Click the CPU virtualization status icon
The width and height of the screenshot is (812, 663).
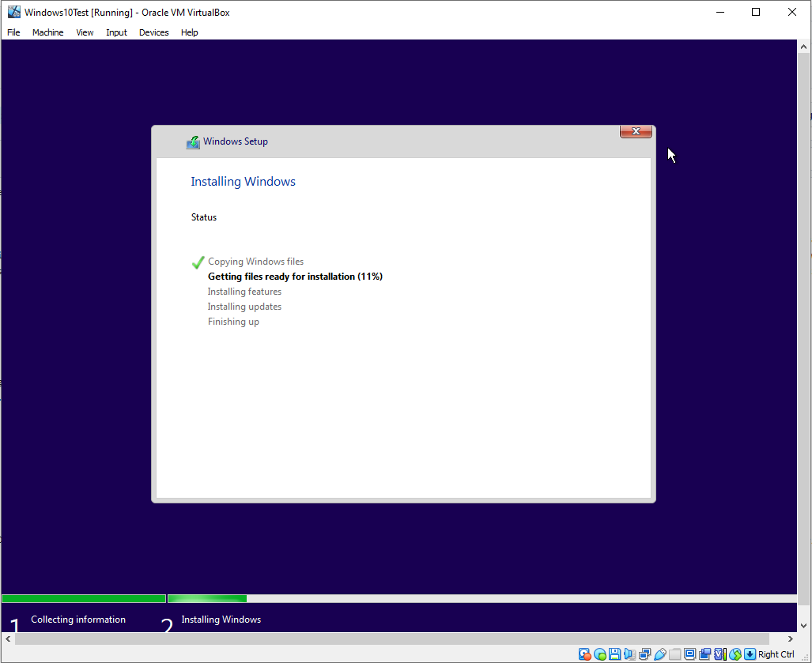(x=719, y=654)
